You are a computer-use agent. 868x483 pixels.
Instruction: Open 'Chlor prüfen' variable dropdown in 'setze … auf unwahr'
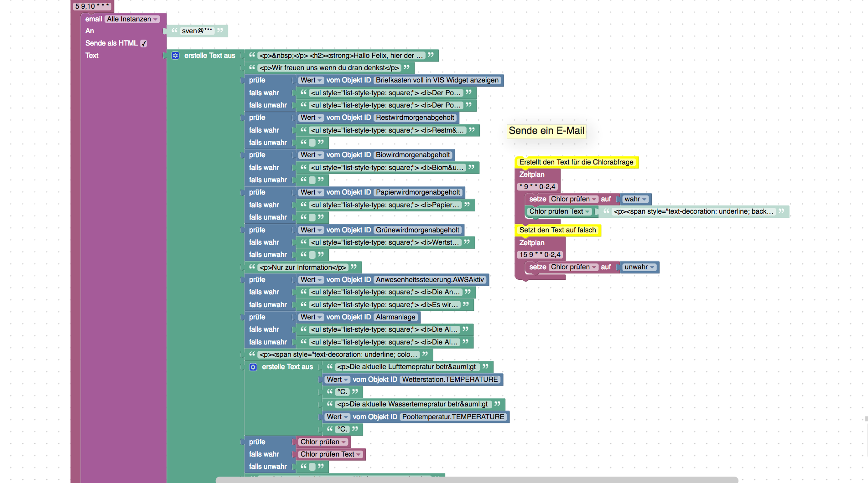point(574,267)
